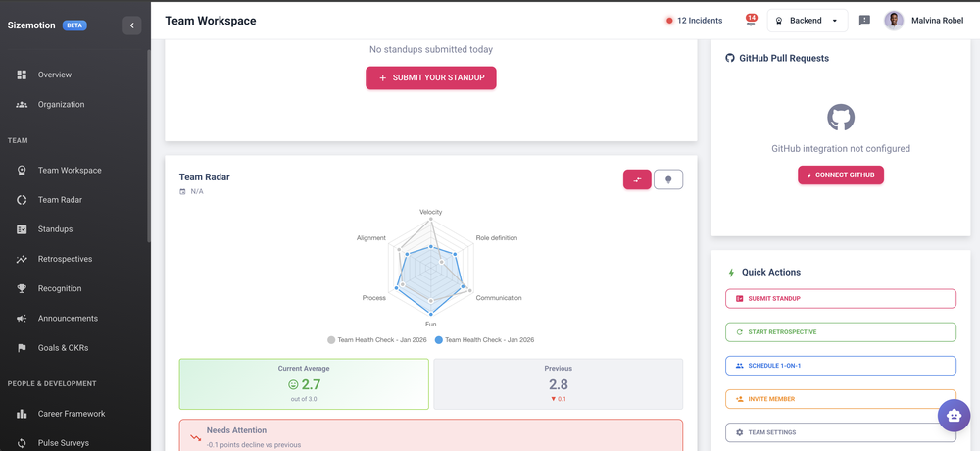Open notifications with 14 badge
The image size is (980, 451).
[752, 21]
